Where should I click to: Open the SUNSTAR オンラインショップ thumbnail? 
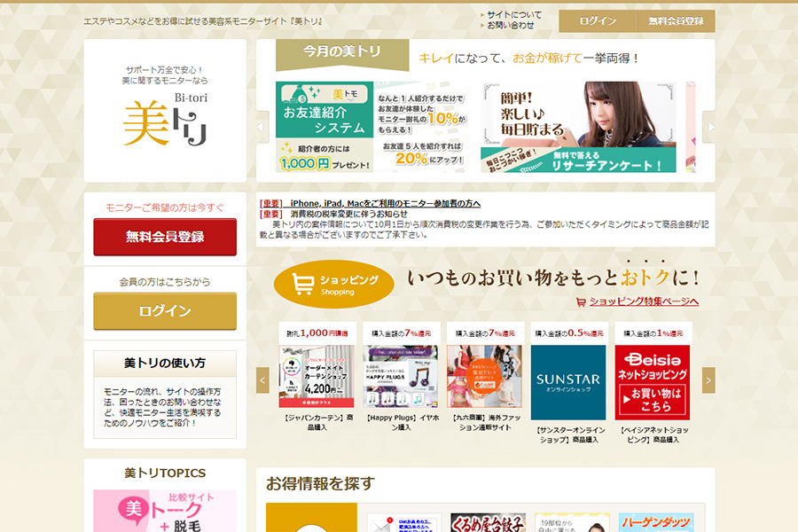(x=568, y=383)
